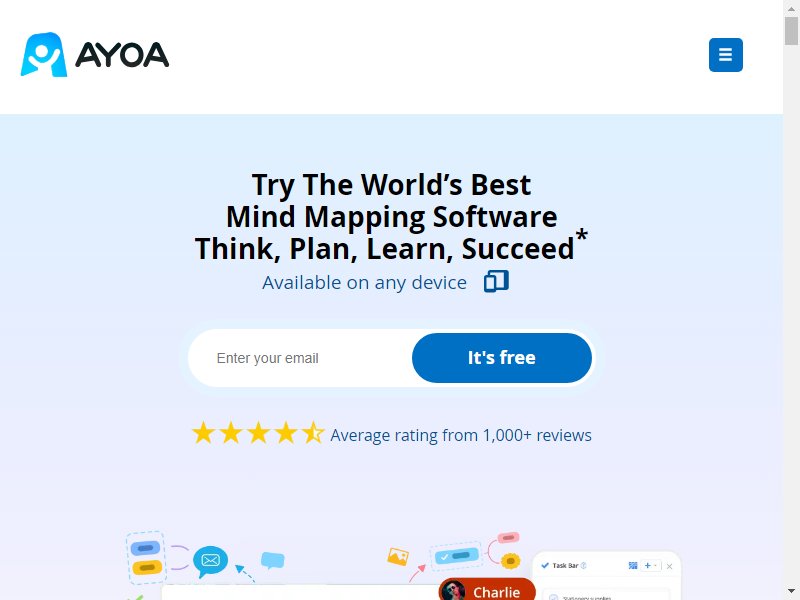Click the blue email speech bubble icon
Screen dimensions: 800x600
(210, 561)
